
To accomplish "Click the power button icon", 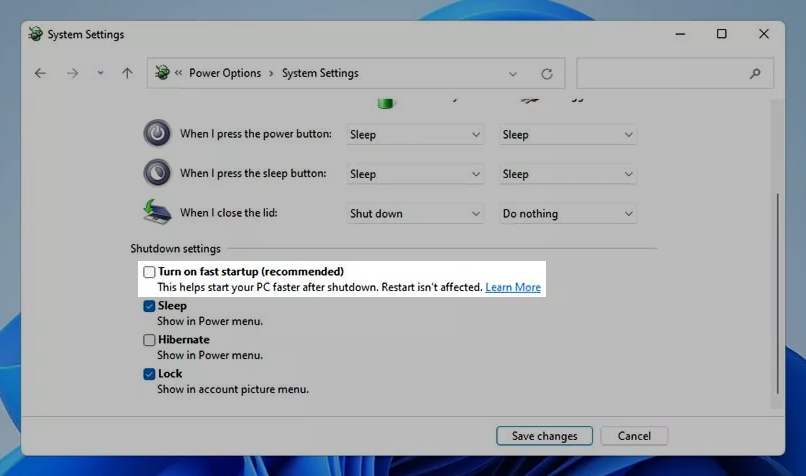I will pyautogui.click(x=157, y=134).
